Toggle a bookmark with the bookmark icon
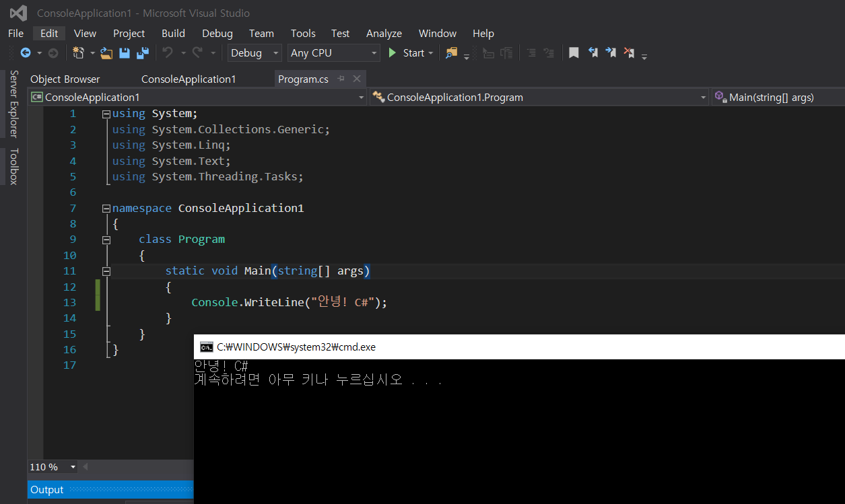The width and height of the screenshot is (845, 504). click(574, 52)
